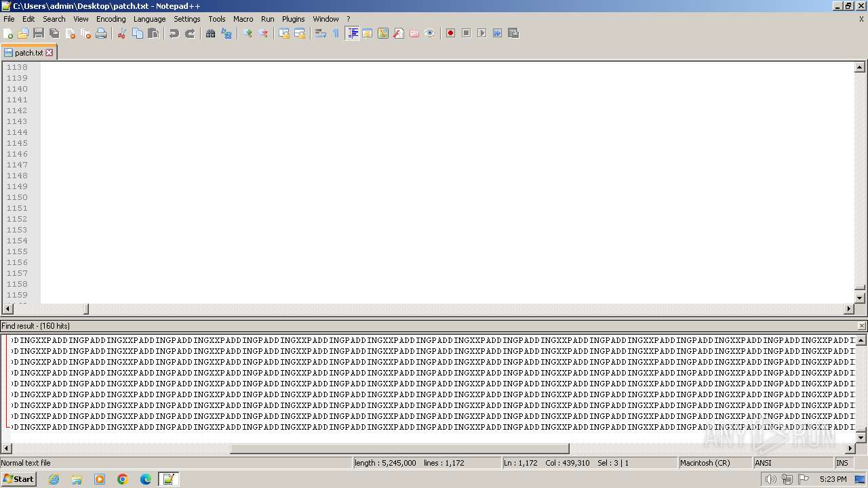Click the Undo arrow icon
This screenshot has height=488, width=868.
174,33
